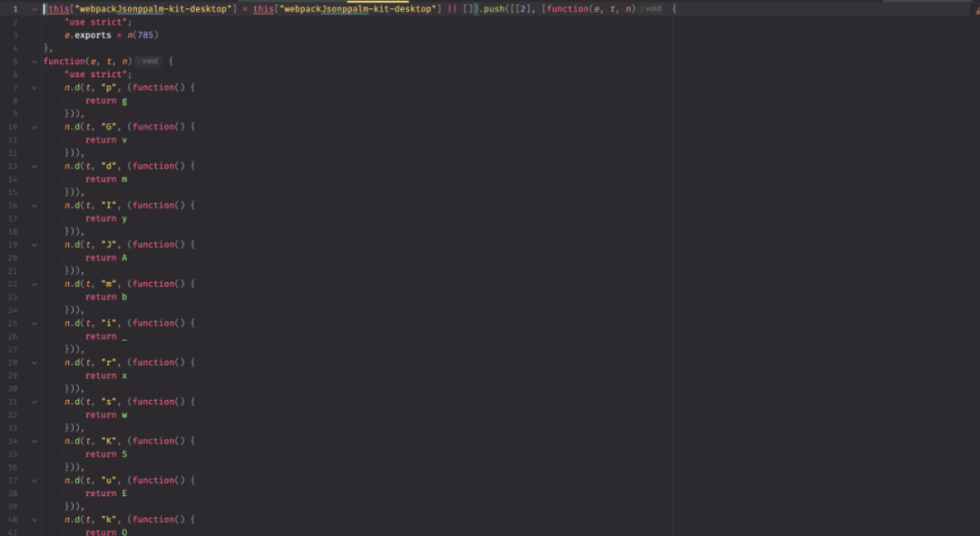Click "return v" on line 11
The image size is (980, 536).
click(x=106, y=140)
